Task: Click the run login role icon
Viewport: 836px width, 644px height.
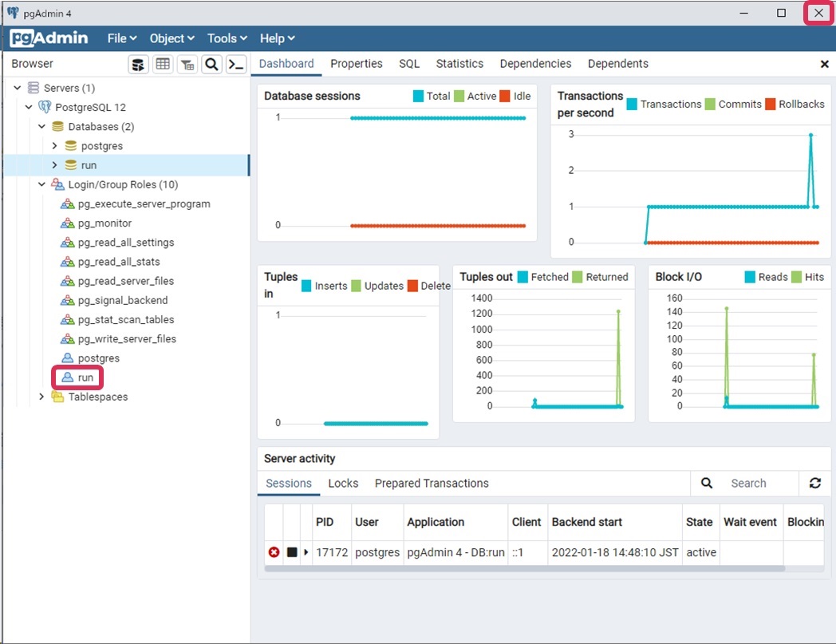Action: click(x=67, y=377)
